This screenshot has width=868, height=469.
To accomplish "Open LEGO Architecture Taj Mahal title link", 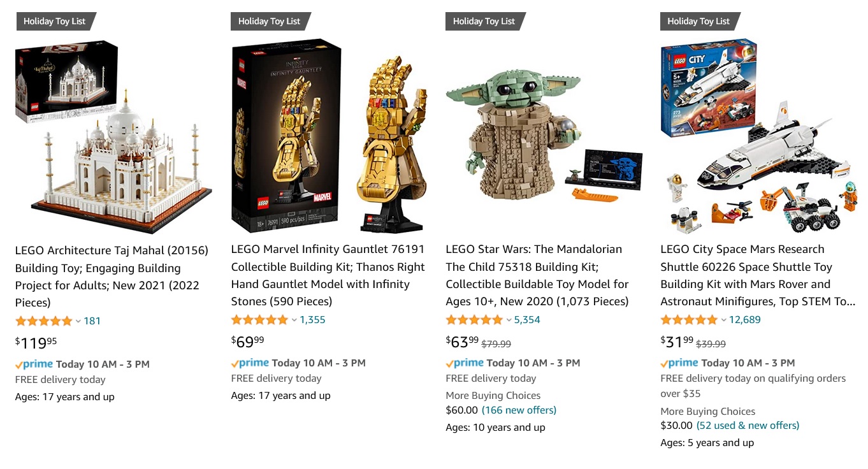I will click(112, 277).
